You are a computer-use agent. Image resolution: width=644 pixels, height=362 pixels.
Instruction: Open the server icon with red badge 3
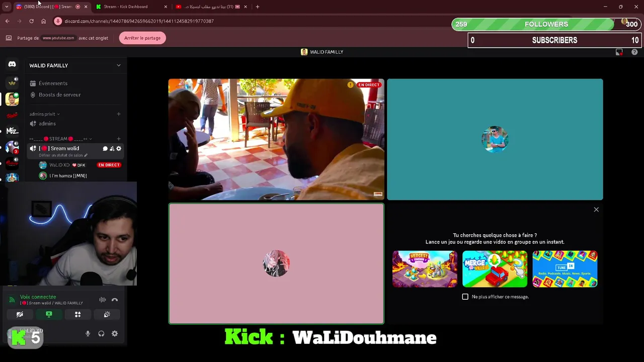point(12,147)
